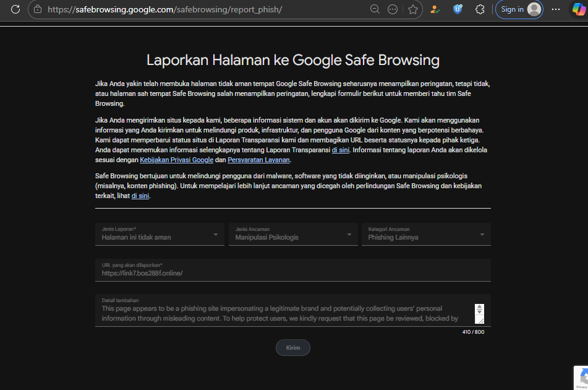Viewport: 588px width, 390px height.
Task: Open the blue shield extension icon
Action: coord(458,9)
